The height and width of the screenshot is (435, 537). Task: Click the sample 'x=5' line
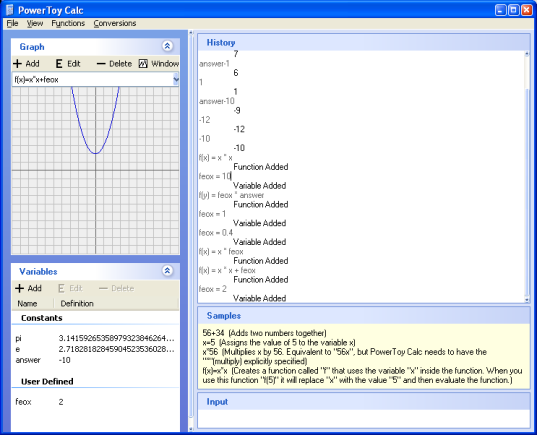coord(279,343)
